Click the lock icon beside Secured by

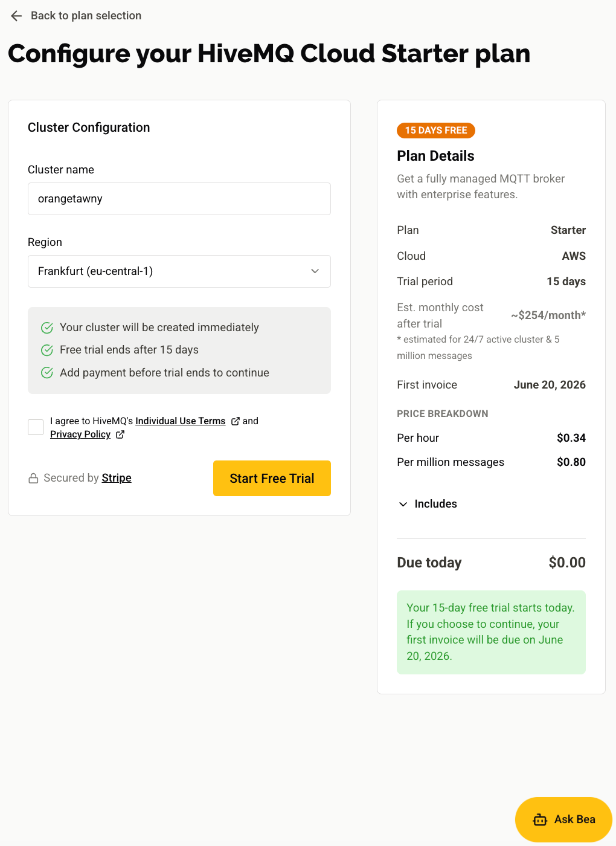coord(34,479)
